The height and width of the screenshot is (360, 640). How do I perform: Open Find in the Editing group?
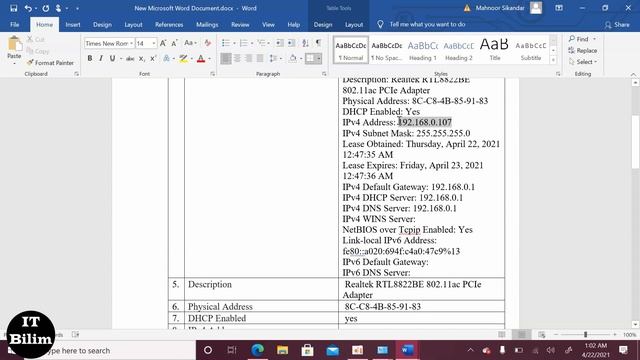(582, 39)
